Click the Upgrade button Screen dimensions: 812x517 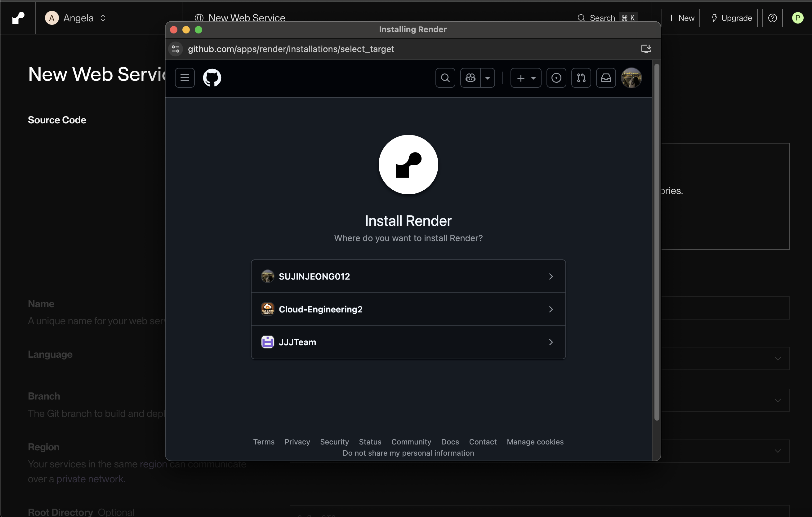coord(731,18)
